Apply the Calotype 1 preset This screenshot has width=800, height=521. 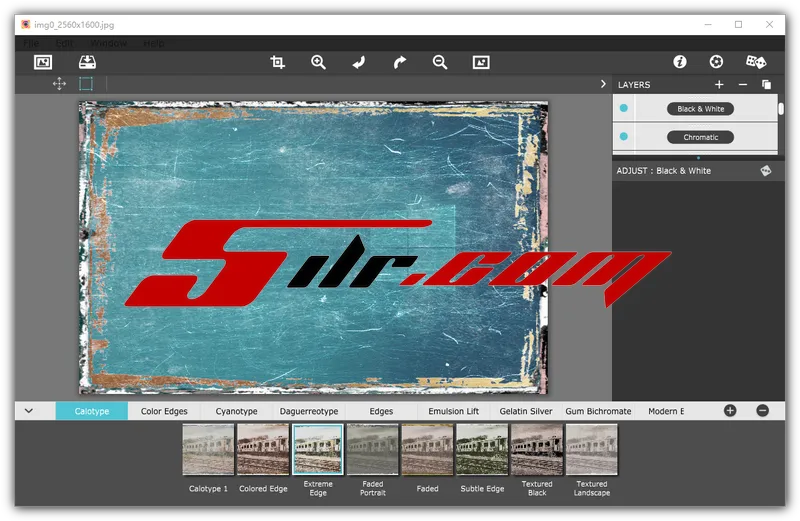click(x=208, y=450)
